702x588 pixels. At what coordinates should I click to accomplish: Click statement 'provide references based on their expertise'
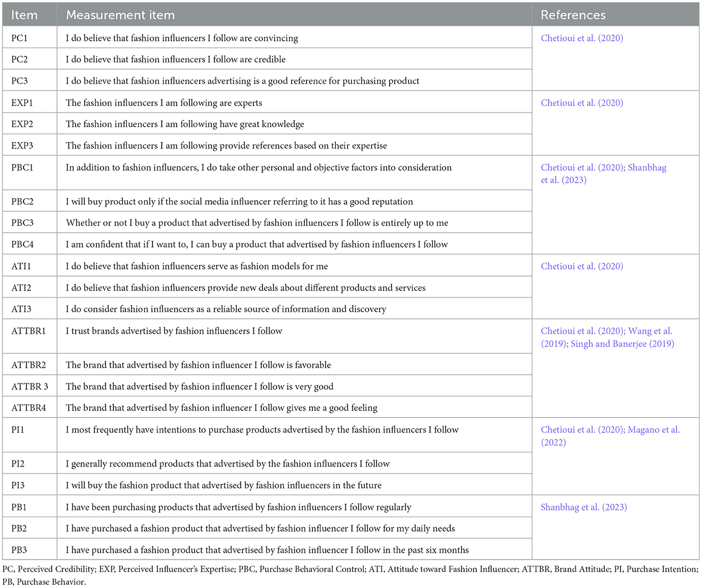point(226,146)
